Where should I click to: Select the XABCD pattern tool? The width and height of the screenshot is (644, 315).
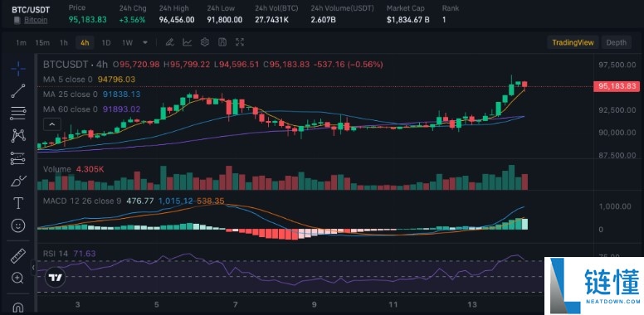coord(18,135)
